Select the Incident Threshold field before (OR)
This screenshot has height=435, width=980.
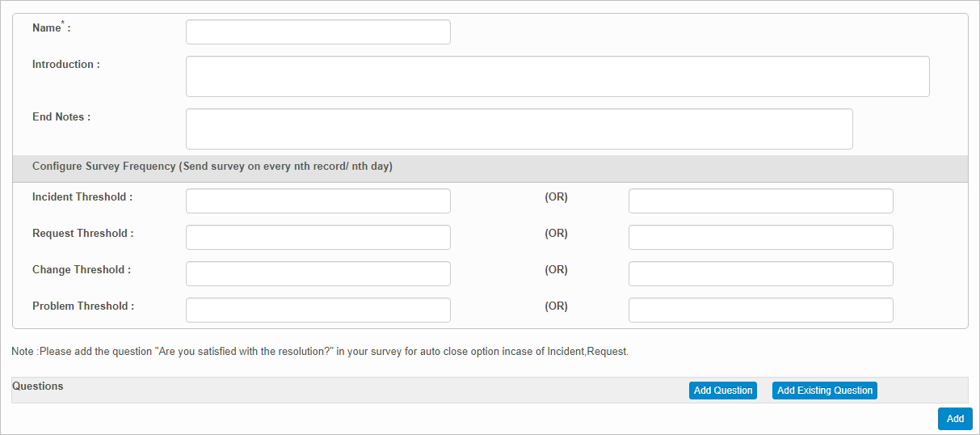tap(318, 201)
